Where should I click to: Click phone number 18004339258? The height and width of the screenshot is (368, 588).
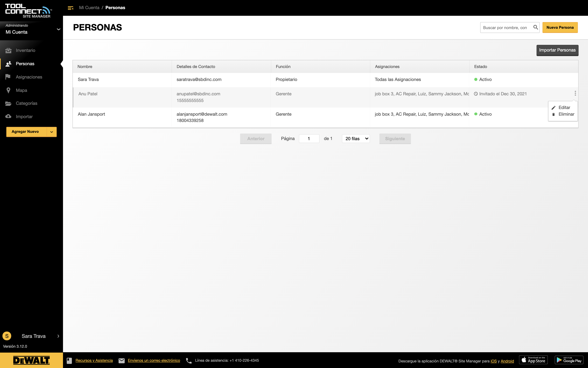pos(190,121)
